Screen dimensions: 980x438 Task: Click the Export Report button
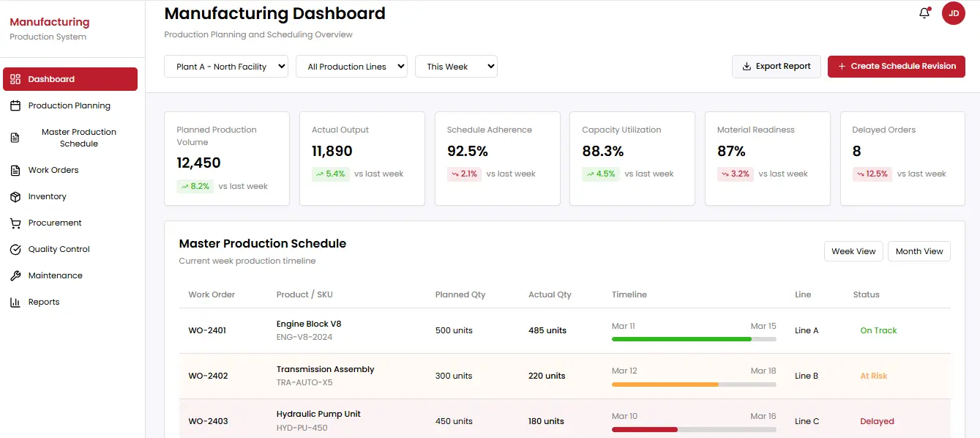point(776,66)
